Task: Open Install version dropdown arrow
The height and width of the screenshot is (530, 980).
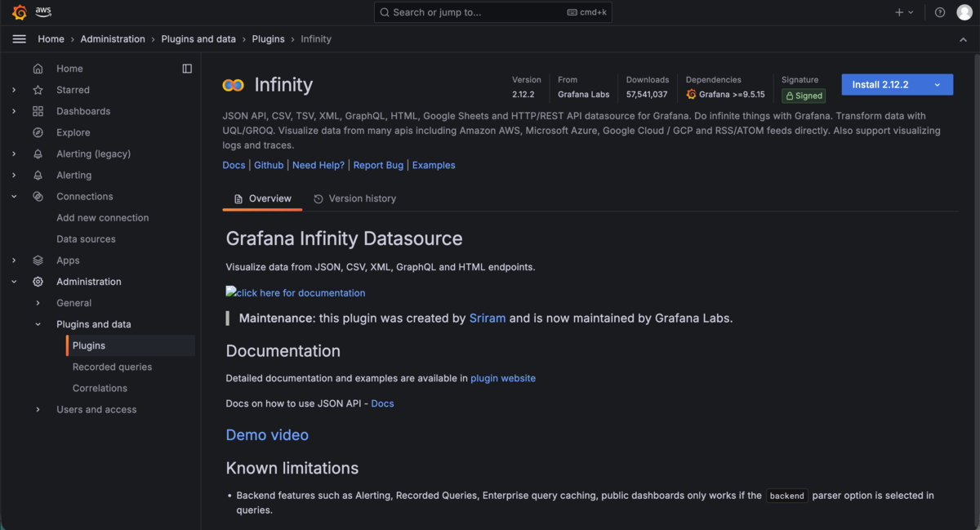Action: [x=938, y=85]
